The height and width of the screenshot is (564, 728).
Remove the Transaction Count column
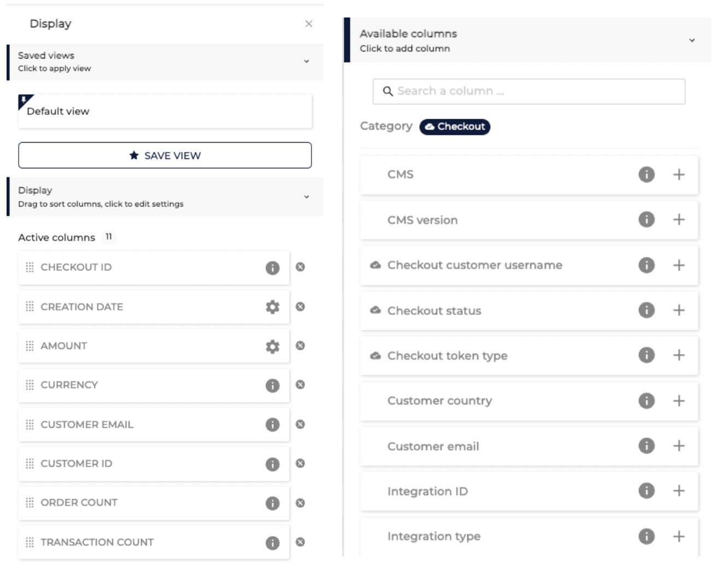[300, 542]
